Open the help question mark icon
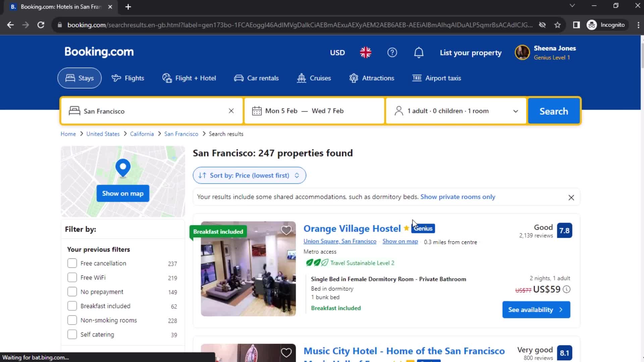Image resolution: width=644 pixels, height=362 pixels. pos(392,52)
